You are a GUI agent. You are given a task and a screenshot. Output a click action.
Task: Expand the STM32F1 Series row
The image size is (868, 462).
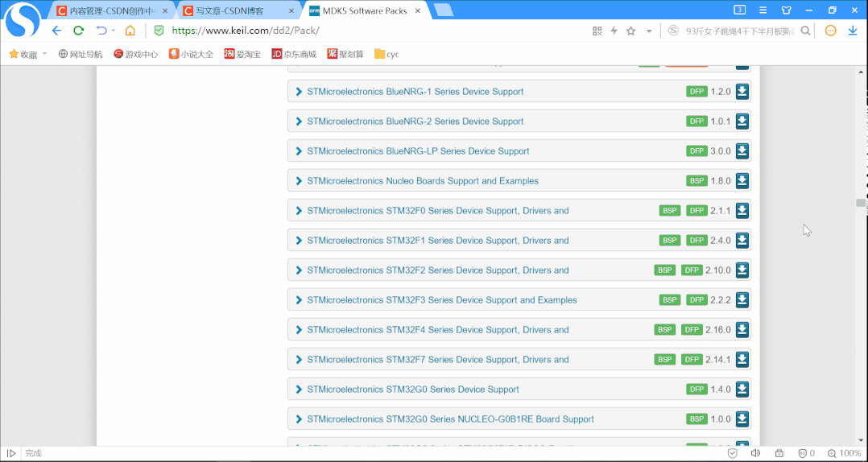click(299, 241)
